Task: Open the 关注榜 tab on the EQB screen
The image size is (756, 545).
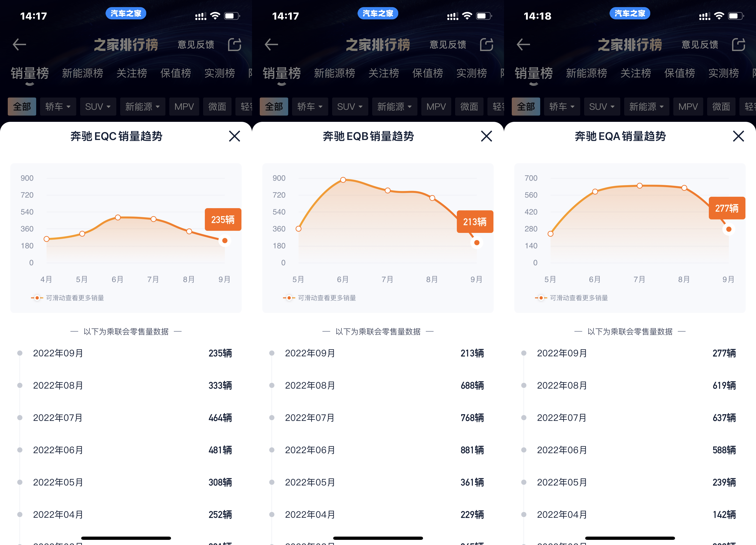Action: click(x=384, y=73)
